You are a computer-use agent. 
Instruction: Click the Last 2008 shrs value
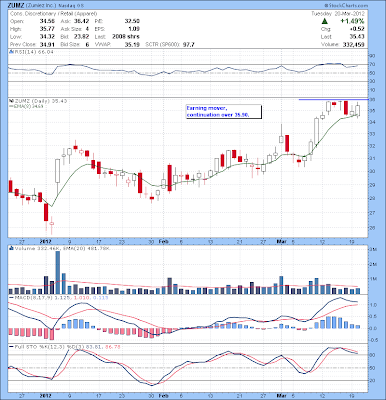[x=126, y=37]
